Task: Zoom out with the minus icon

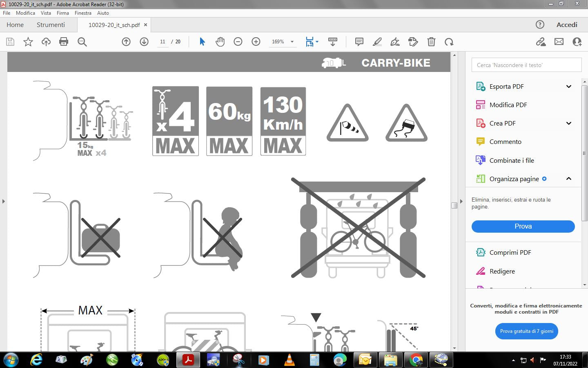Action: tap(238, 42)
